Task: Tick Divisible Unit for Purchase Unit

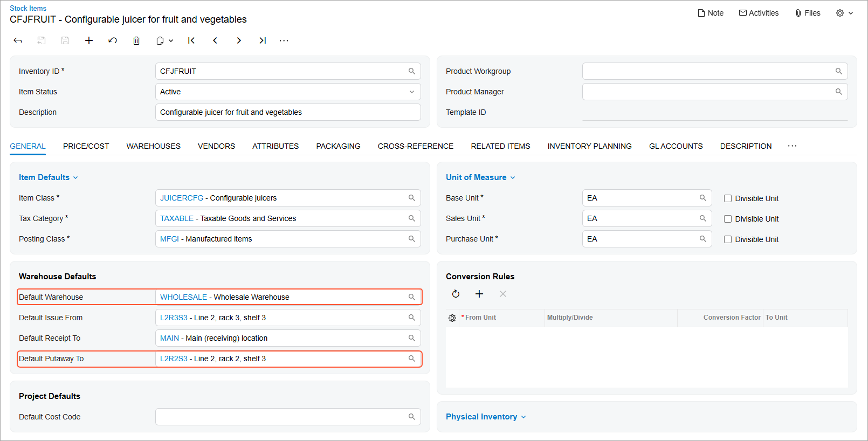Action: tap(728, 239)
